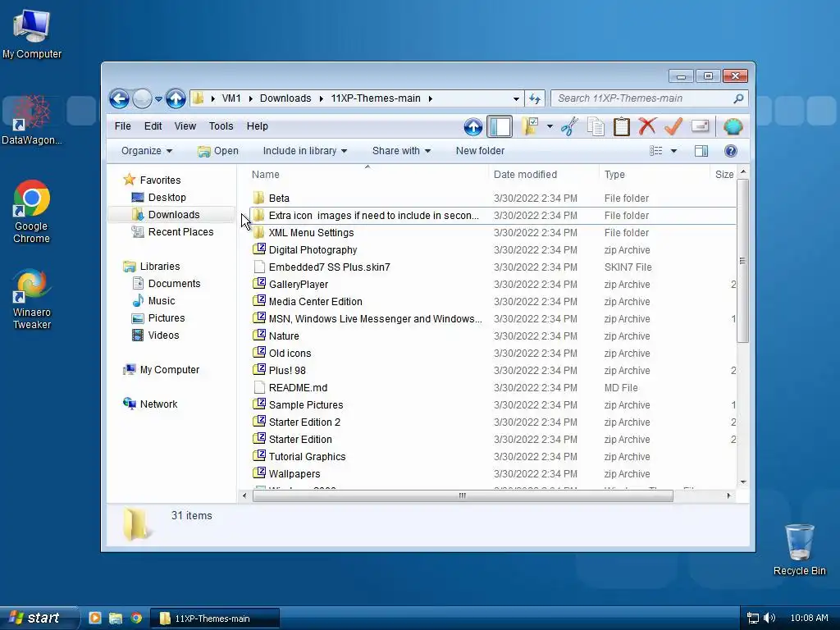Click My Computer in navigation pane
The image size is (840, 630).
169,370
